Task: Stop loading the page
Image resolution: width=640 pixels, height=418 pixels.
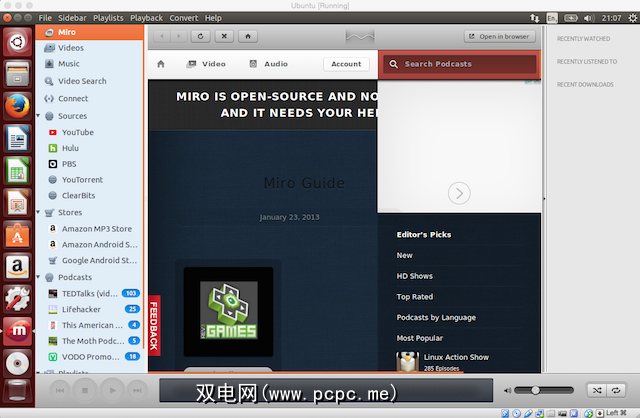Action: (x=224, y=36)
